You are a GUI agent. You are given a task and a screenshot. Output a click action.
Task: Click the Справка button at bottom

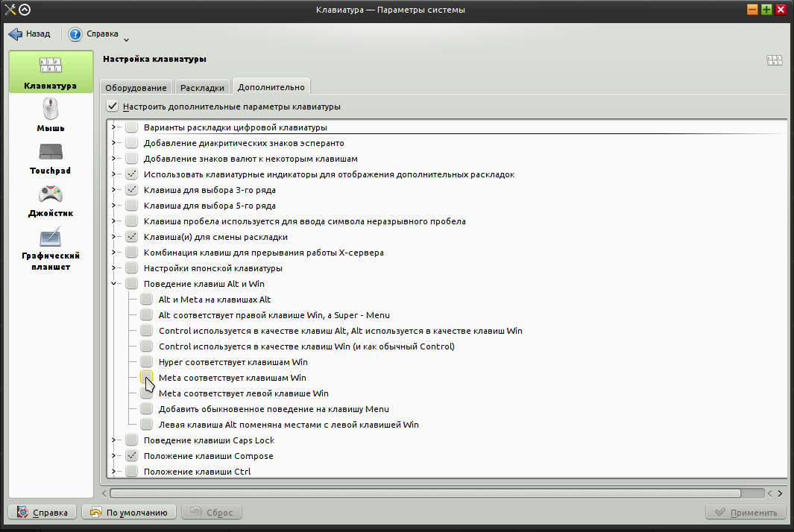click(42, 513)
